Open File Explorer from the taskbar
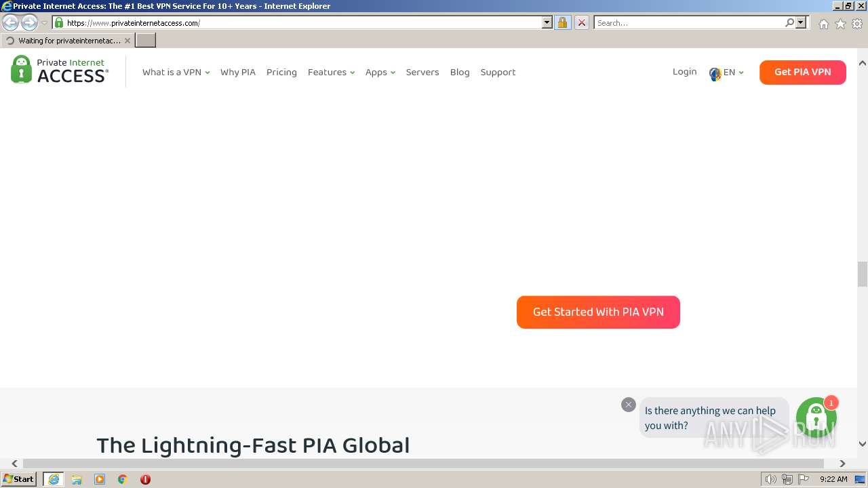 [77, 479]
